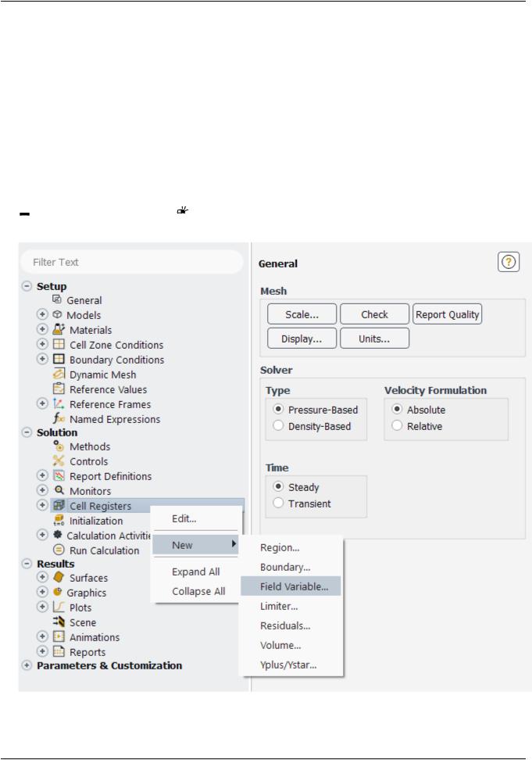Click the Dynamic Mesh icon
The width and height of the screenshot is (532, 760).
[x=59, y=374]
